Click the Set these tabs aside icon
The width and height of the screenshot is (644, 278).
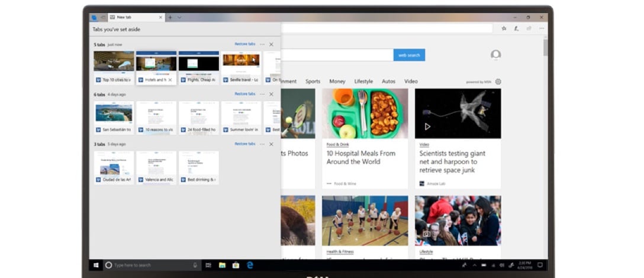pos(102,17)
